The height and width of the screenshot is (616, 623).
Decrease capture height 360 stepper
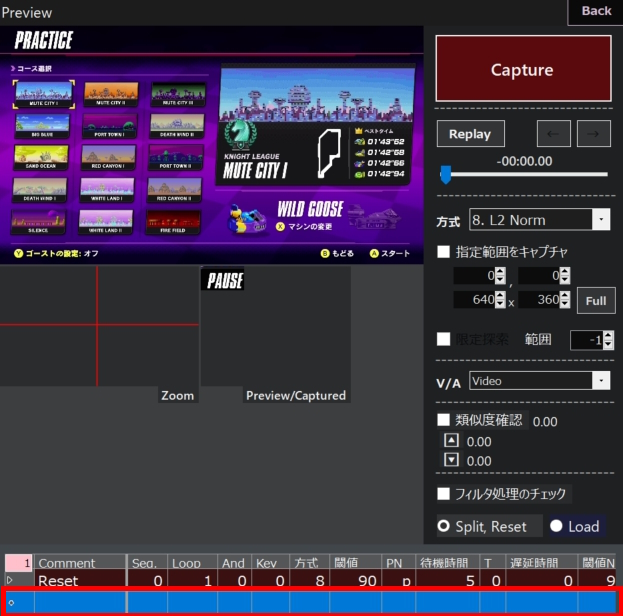565,304
